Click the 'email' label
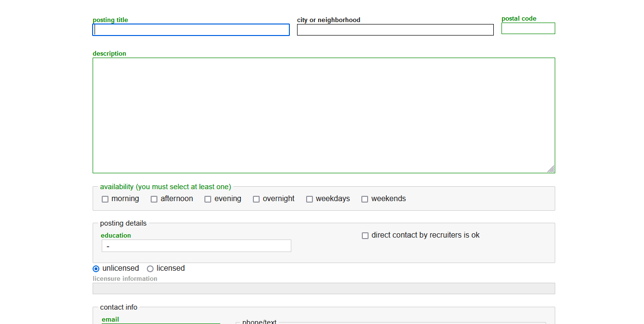 pyautogui.click(x=110, y=320)
